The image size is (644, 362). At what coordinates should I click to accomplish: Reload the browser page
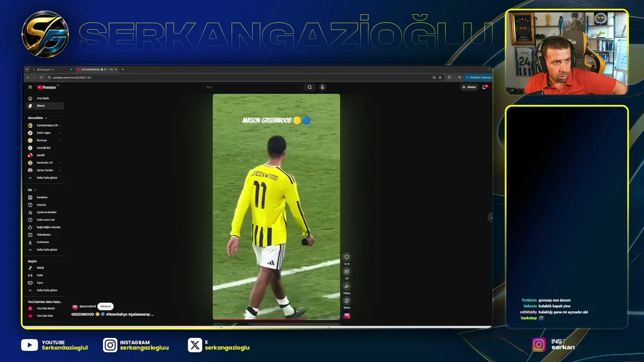tap(41, 77)
